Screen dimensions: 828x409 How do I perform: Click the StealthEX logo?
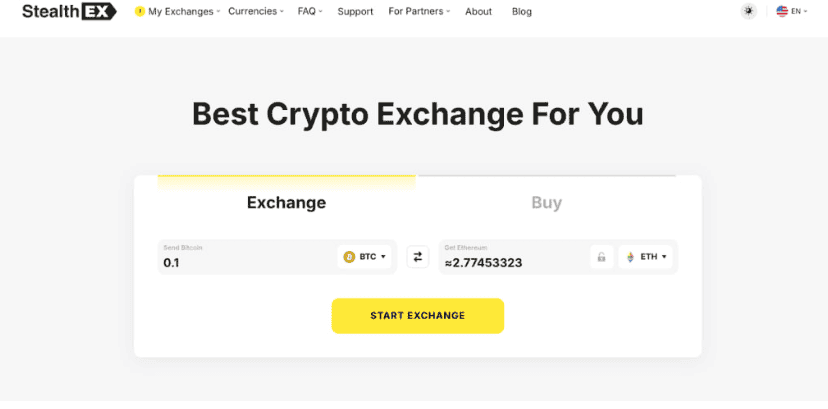(x=68, y=12)
